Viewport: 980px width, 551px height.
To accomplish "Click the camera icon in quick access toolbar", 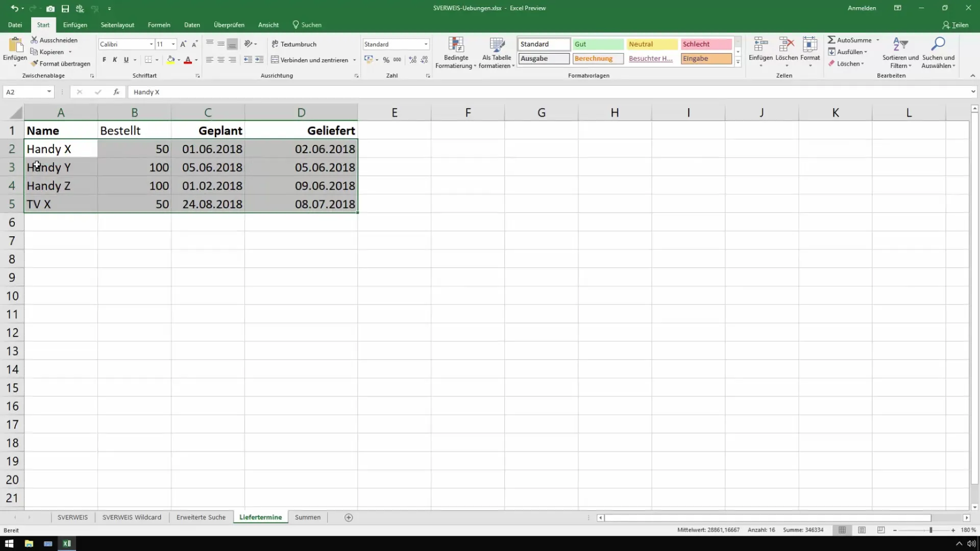I will [50, 8].
